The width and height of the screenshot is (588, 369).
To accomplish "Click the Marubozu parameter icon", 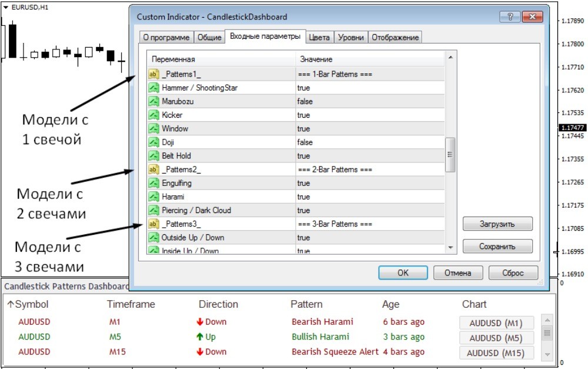I will click(153, 101).
